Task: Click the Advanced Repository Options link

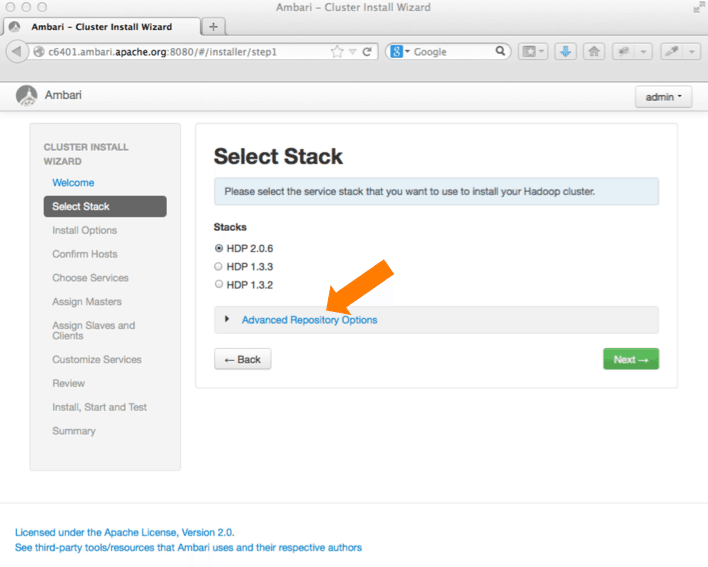Action: (x=309, y=320)
